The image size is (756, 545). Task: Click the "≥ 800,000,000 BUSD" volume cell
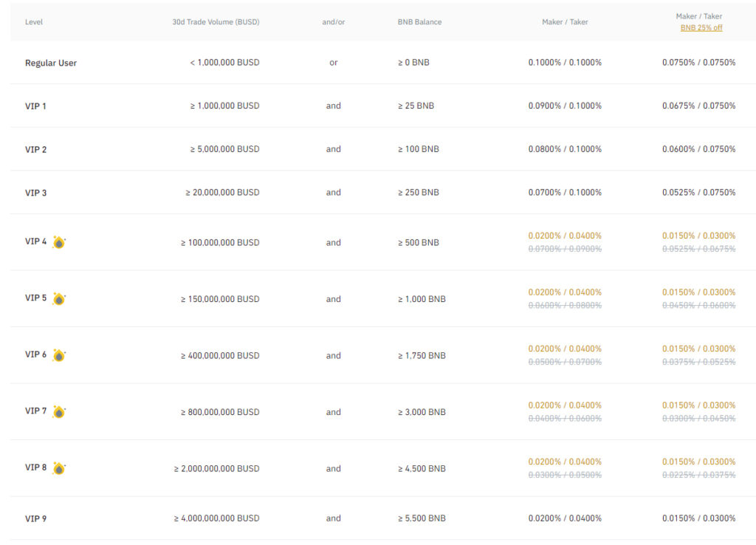tap(220, 412)
